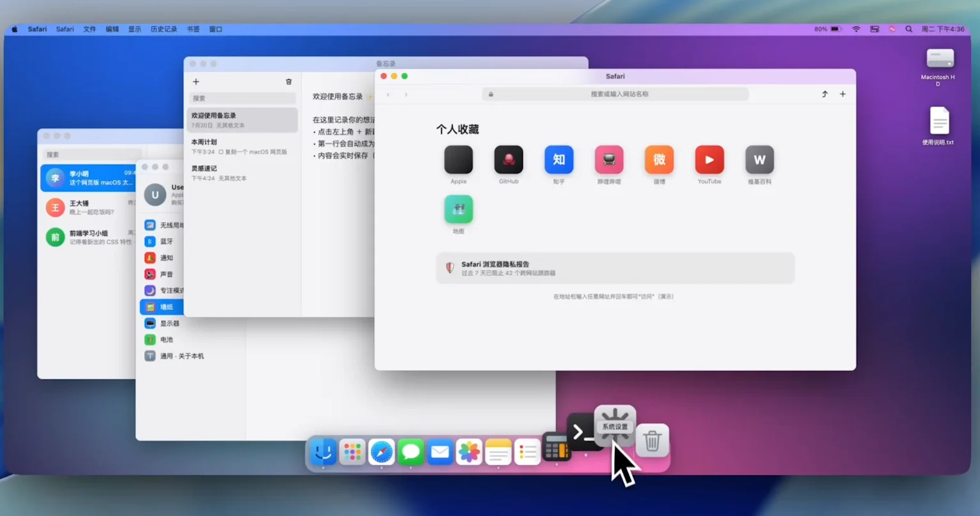Click the Wi-Fi icon in menu bar

pyautogui.click(x=856, y=29)
